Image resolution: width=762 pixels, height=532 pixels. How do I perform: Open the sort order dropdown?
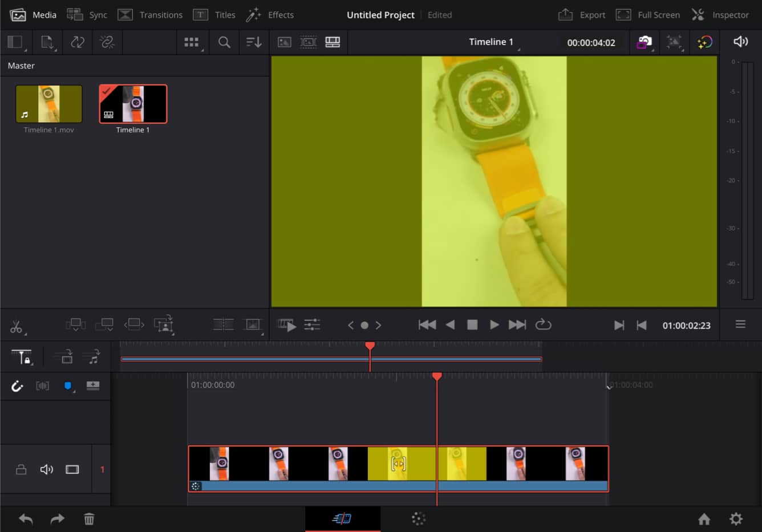point(253,42)
